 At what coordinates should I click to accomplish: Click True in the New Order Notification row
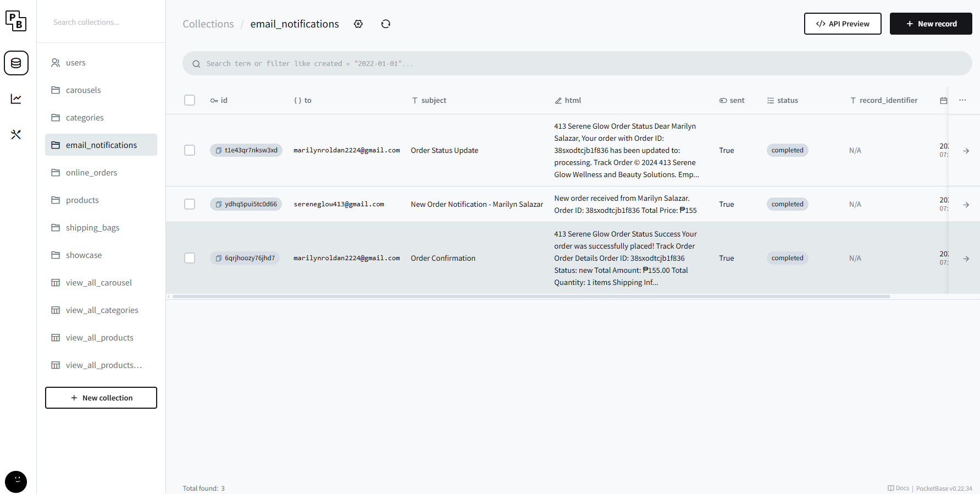727,204
